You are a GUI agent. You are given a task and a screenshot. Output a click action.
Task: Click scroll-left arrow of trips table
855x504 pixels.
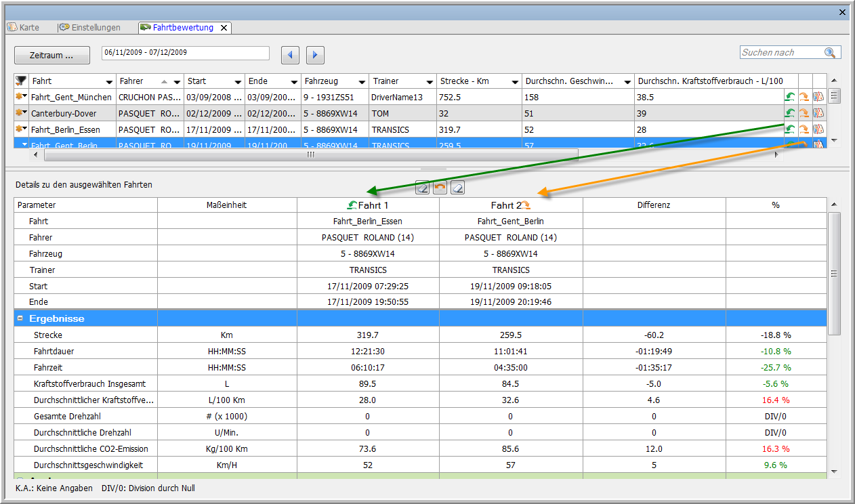tap(36, 154)
